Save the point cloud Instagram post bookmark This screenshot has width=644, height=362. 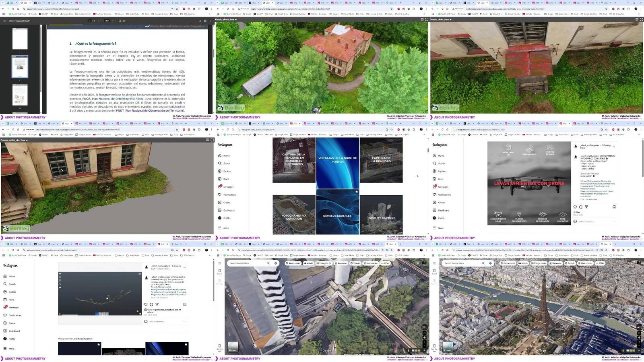point(185,304)
